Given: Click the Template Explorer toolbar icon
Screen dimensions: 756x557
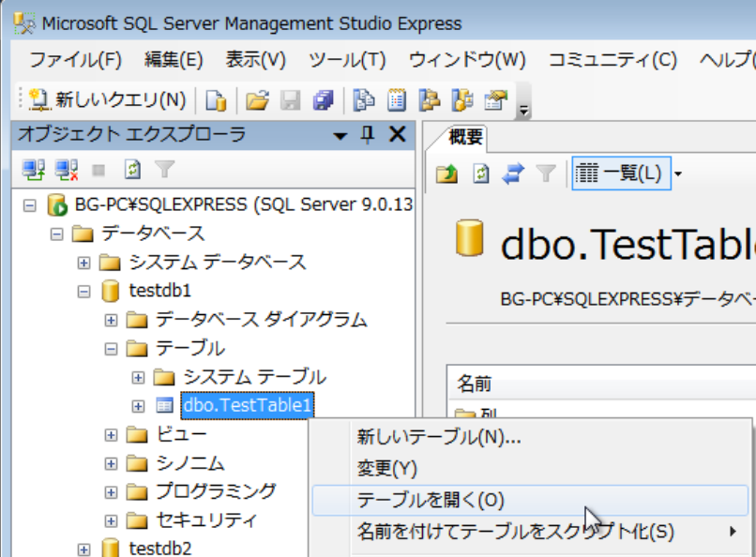Looking at the screenshot, I should [462, 100].
